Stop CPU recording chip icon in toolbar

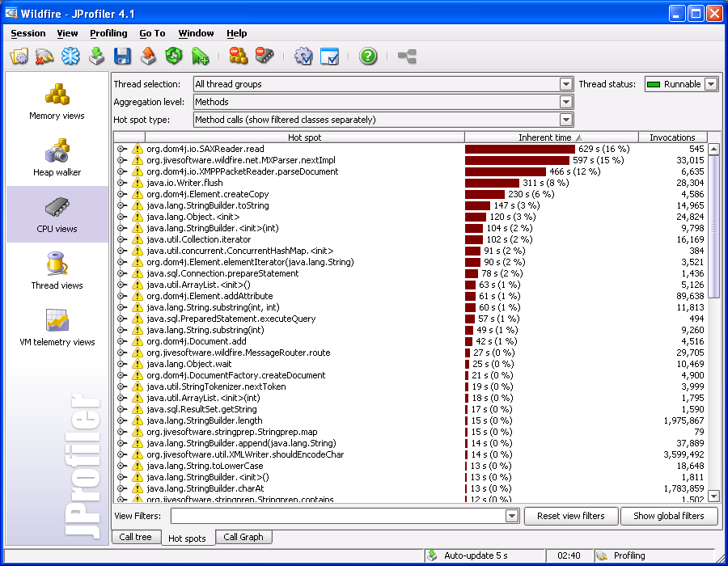[265, 57]
